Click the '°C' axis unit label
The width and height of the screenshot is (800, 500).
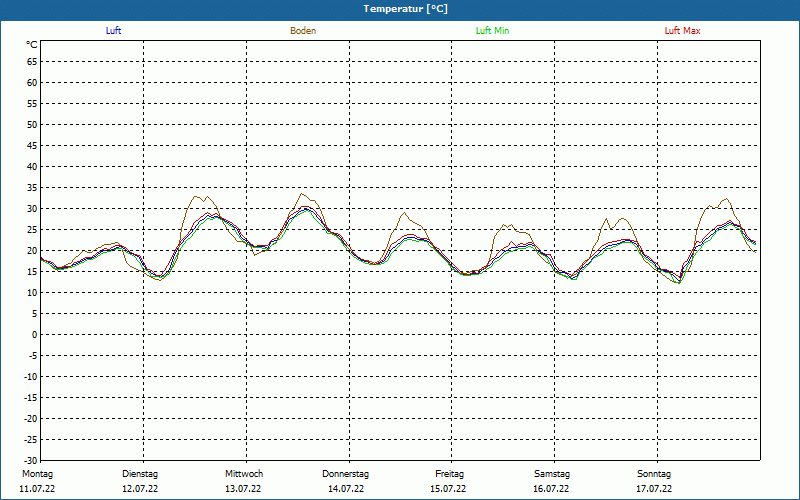32,45
